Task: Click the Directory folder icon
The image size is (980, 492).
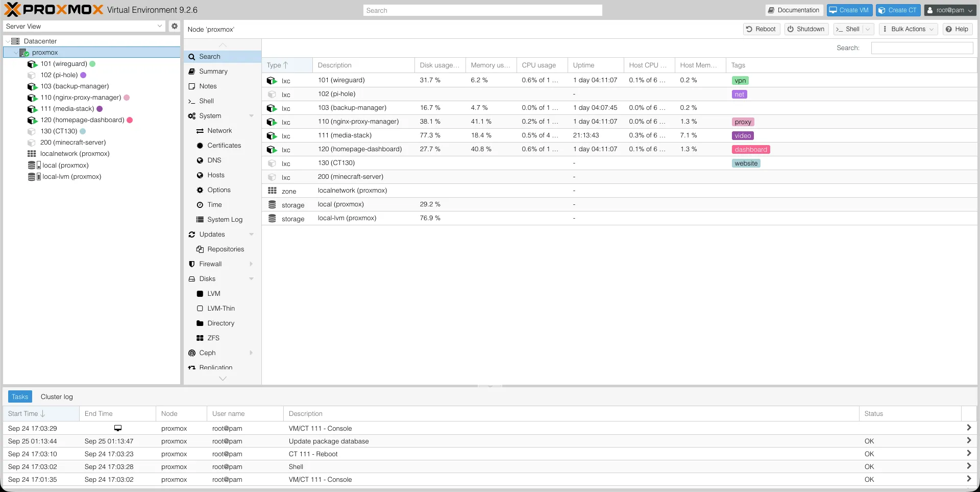Action: [200, 323]
